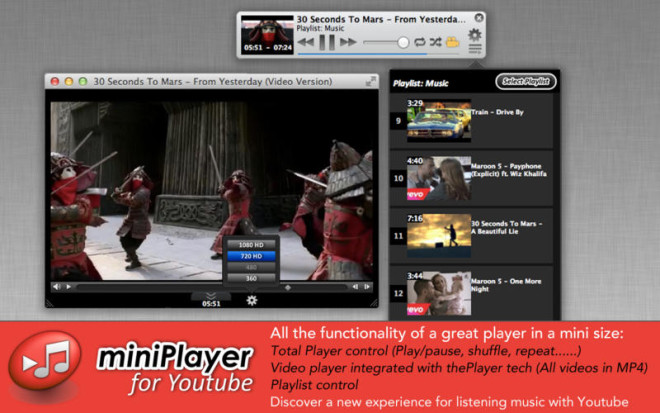
Task: Play Maroon 5 - One More Night
Action: pyautogui.click(x=471, y=293)
